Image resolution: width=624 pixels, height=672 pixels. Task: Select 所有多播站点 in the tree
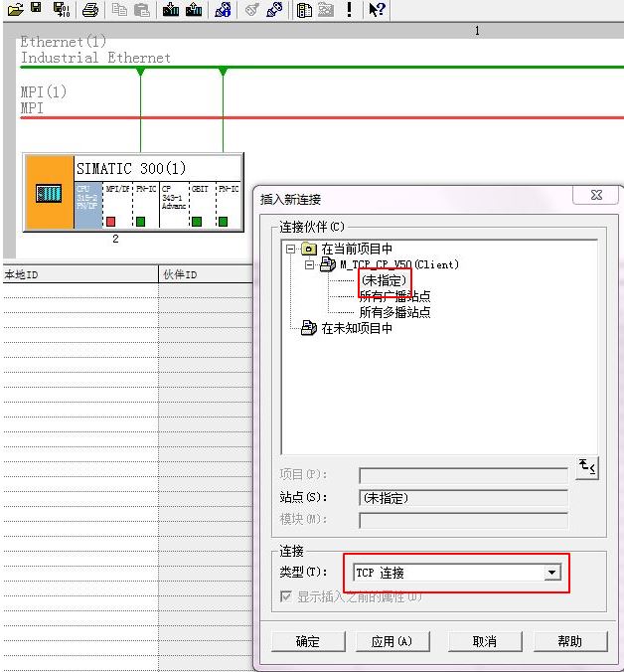pos(394,312)
